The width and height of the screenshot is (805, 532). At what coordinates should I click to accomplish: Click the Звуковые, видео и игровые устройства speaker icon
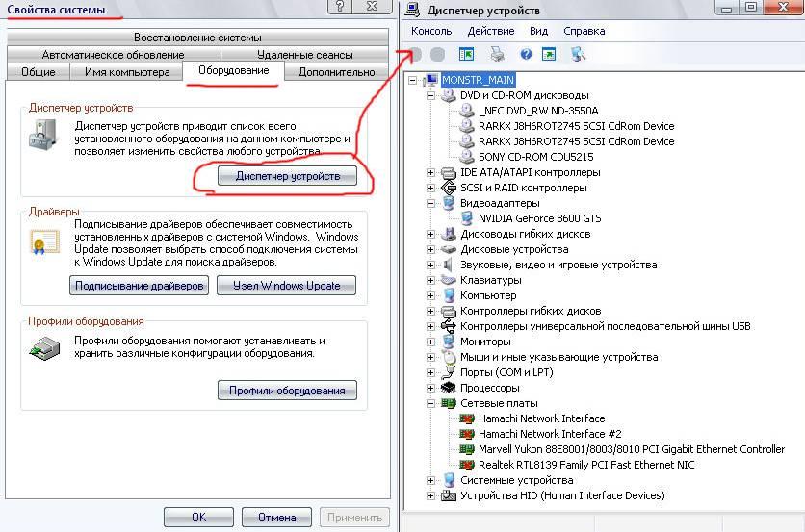coord(448,265)
